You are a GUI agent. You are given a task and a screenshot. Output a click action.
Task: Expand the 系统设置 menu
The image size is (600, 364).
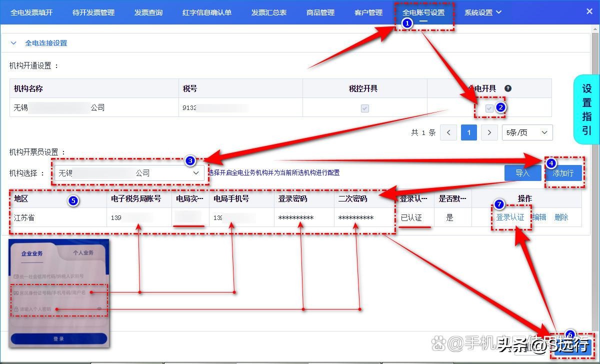click(482, 12)
